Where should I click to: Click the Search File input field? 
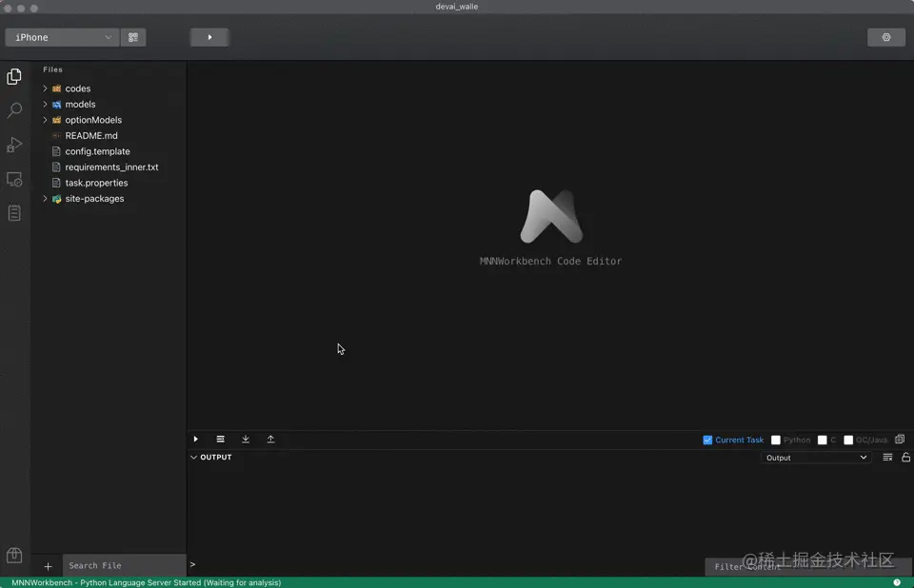pyautogui.click(x=124, y=565)
